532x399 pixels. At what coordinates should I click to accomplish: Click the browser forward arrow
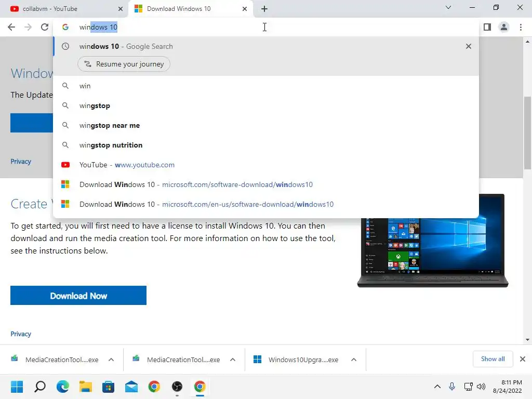(x=28, y=27)
